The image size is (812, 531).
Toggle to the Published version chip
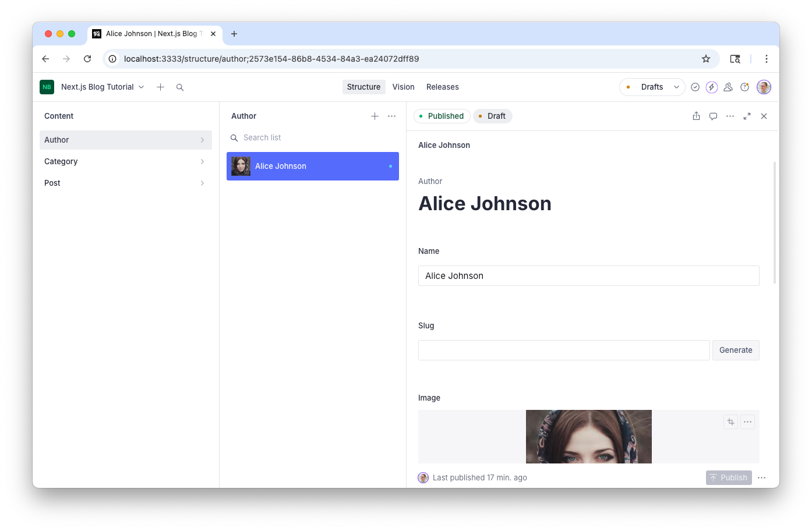click(442, 116)
